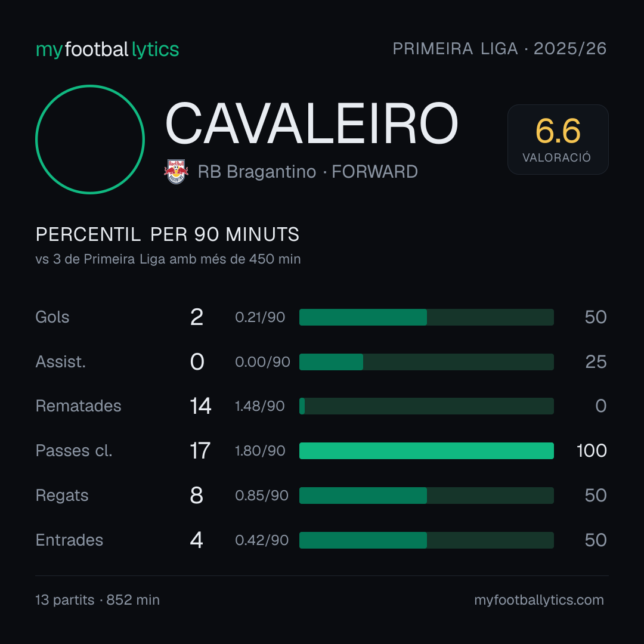
Task: Click the Rematades total value 14
Action: (200, 406)
